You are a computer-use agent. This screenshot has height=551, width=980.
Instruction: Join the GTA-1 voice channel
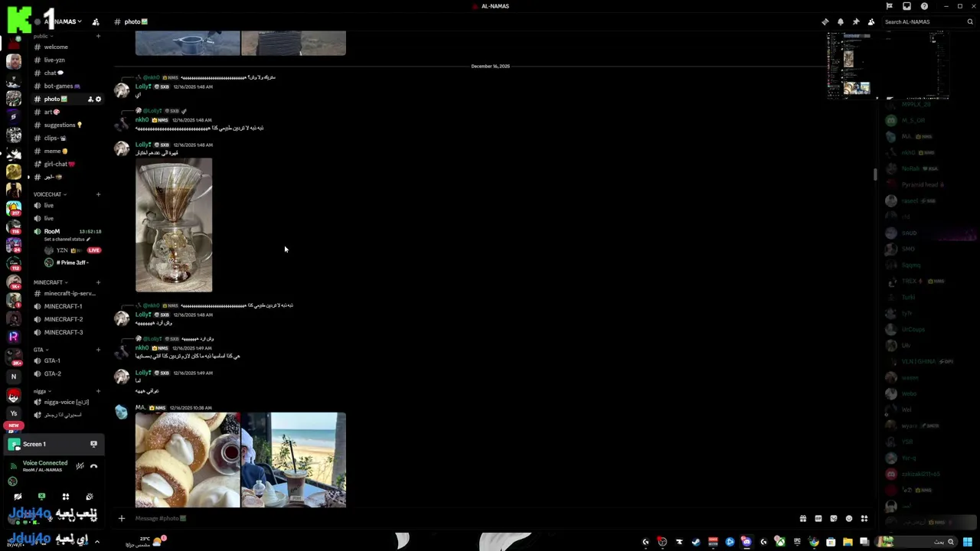tap(66, 360)
